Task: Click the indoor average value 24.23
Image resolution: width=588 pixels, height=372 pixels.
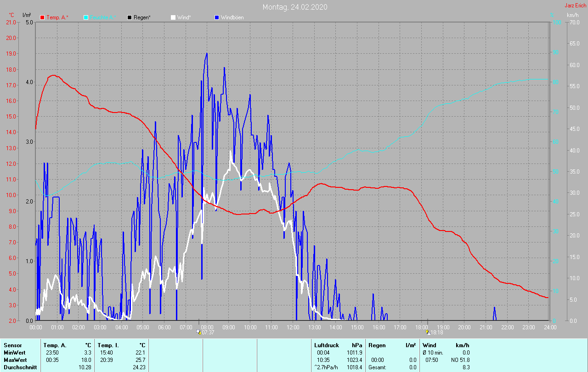Action: click(139, 367)
